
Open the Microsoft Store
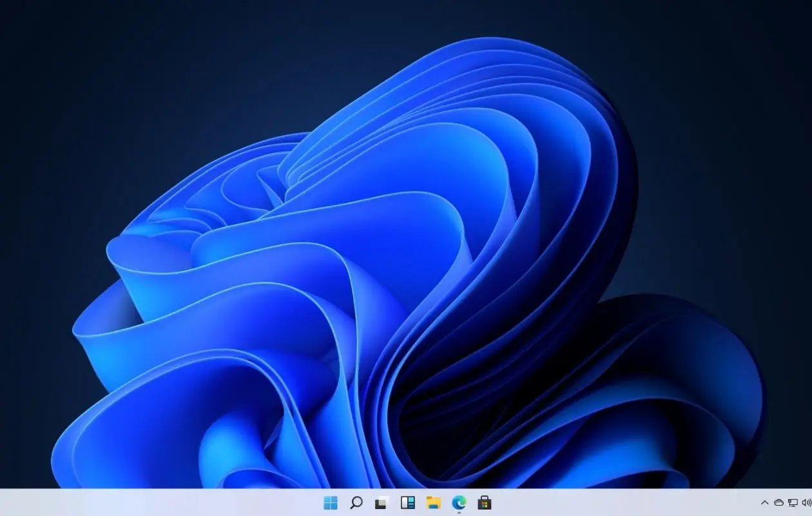(483, 503)
